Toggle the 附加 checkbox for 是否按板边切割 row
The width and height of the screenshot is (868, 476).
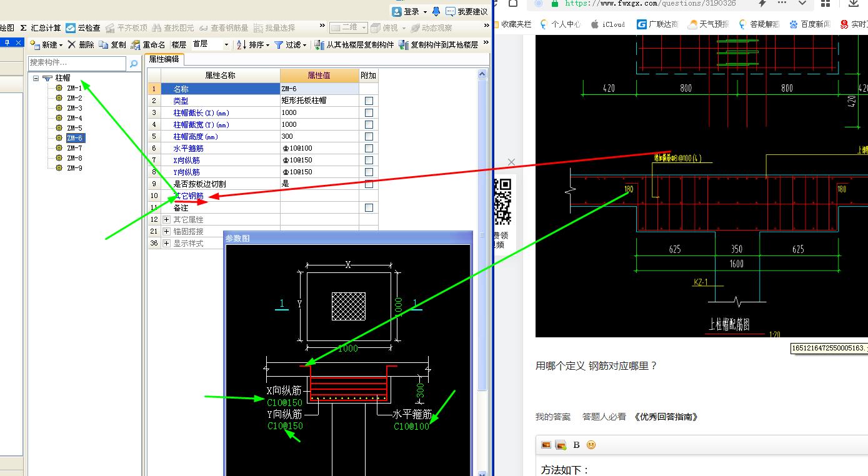[x=369, y=184]
